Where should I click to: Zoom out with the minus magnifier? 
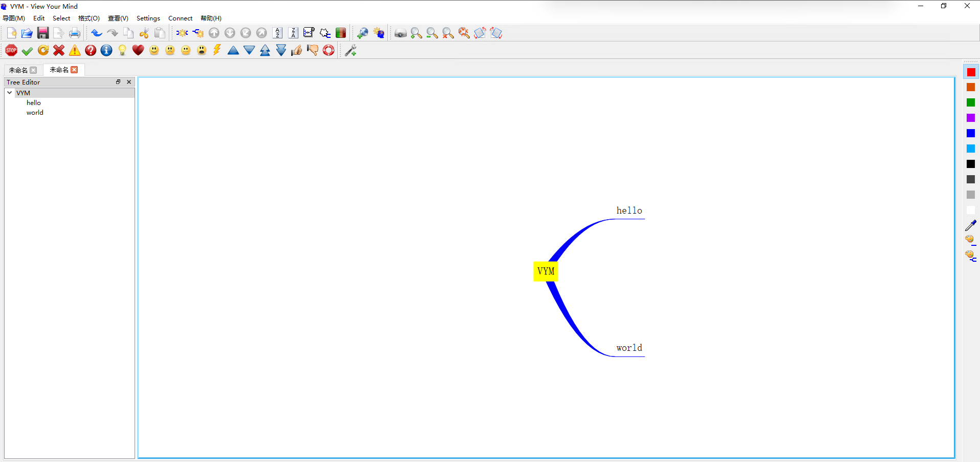[x=432, y=33]
